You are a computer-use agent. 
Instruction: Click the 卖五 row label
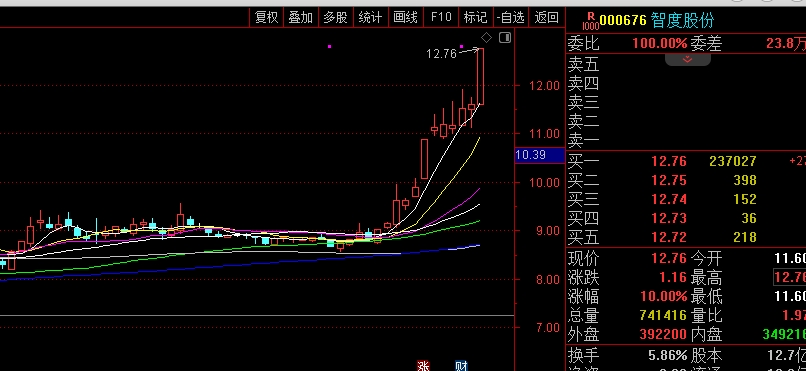point(583,64)
